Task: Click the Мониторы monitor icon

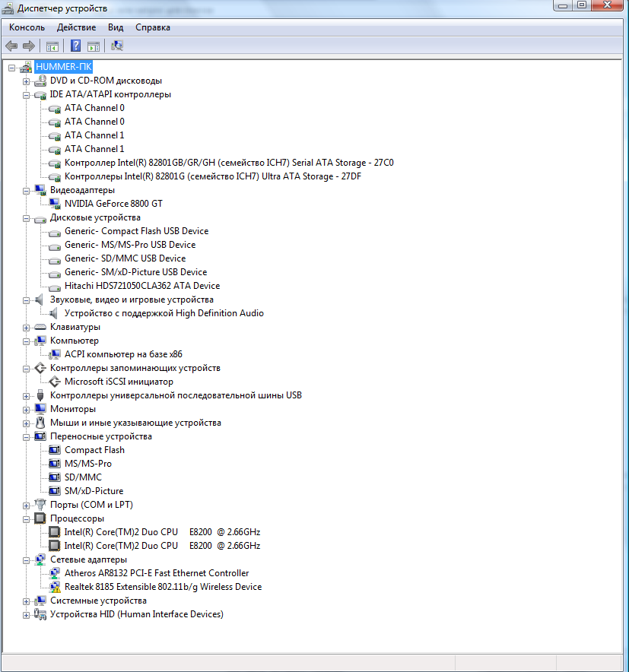Action: pyautogui.click(x=40, y=409)
